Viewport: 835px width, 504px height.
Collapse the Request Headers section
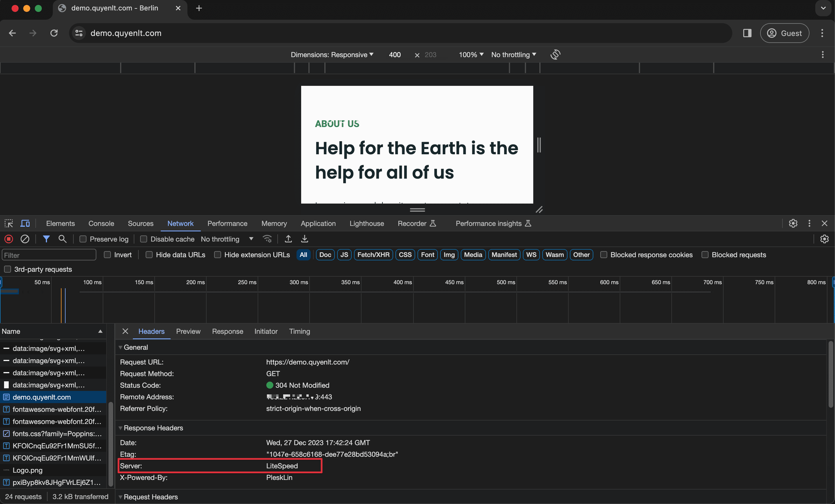coord(120,497)
